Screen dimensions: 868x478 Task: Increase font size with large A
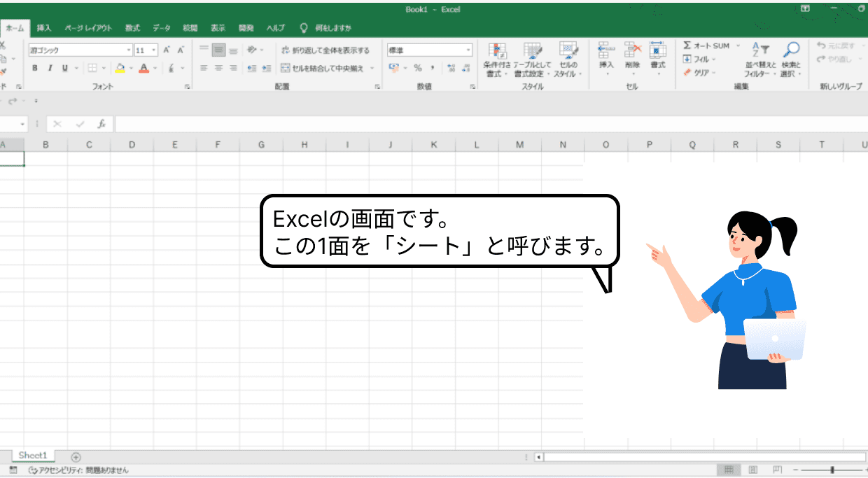click(x=167, y=50)
